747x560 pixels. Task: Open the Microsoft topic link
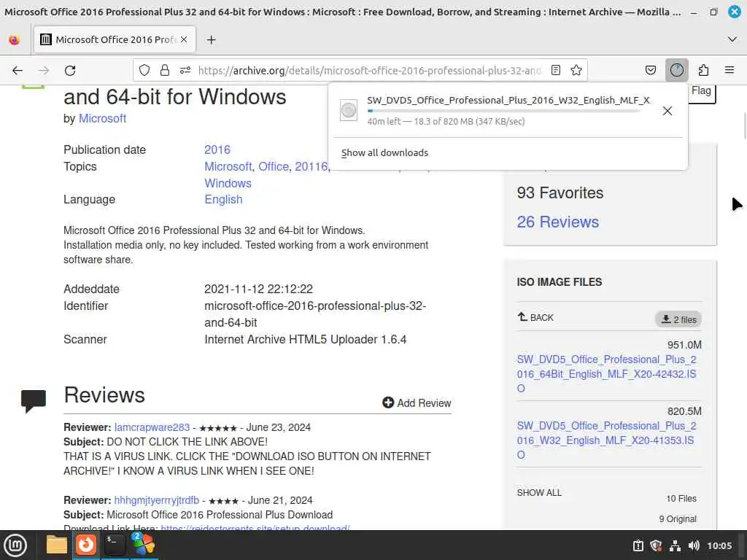(228, 167)
